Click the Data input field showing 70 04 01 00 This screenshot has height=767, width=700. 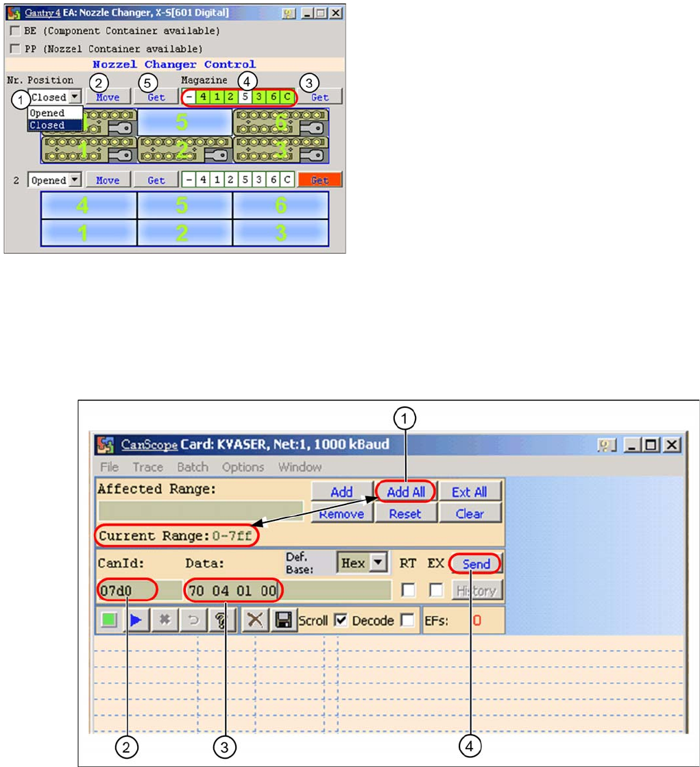click(x=288, y=590)
